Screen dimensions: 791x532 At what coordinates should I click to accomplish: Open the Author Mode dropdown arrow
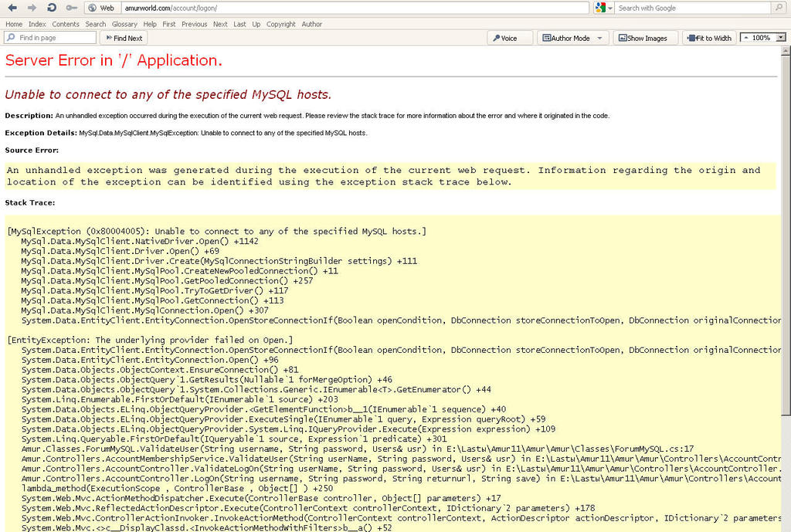[x=598, y=37]
